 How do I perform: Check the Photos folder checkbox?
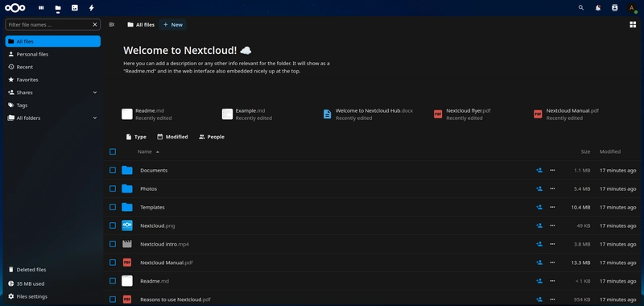click(x=113, y=188)
